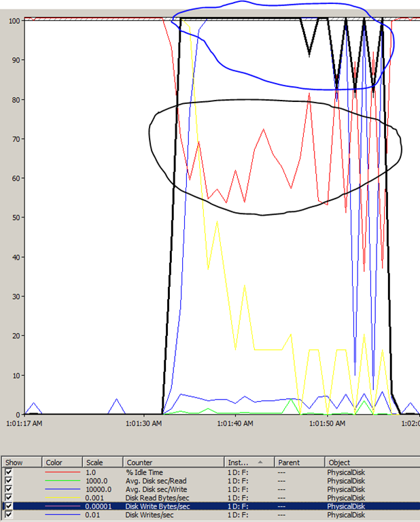Image resolution: width=420 pixels, height=522 pixels.
Task: Uncheck the % Idle Time counter checkbox
Action: (x=9, y=471)
